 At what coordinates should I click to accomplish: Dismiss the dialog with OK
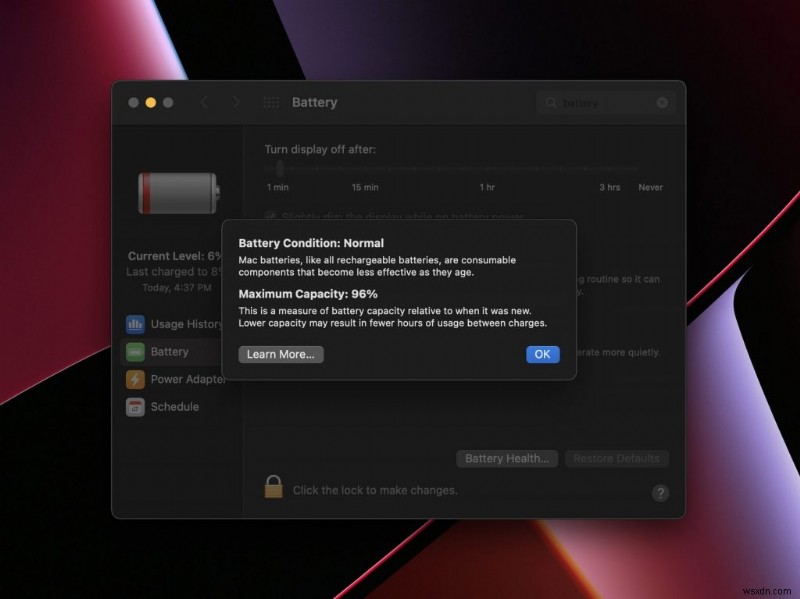[542, 354]
